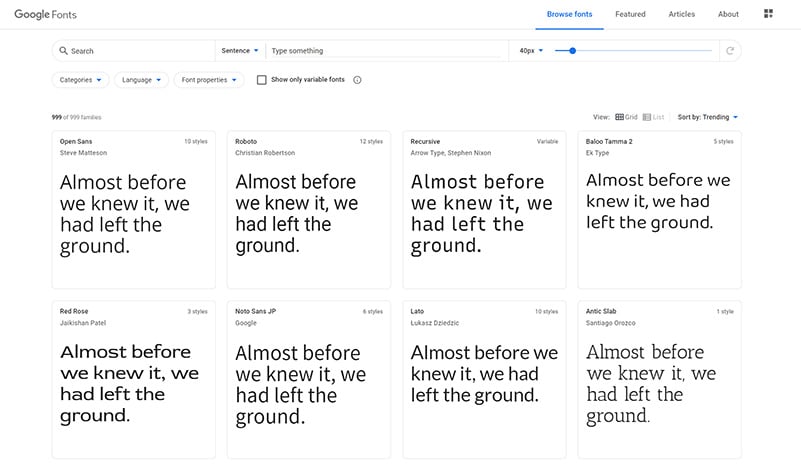The width and height of the screenshot is (801, 464).
Task: Switch to List view
Action: coord(653,117)
